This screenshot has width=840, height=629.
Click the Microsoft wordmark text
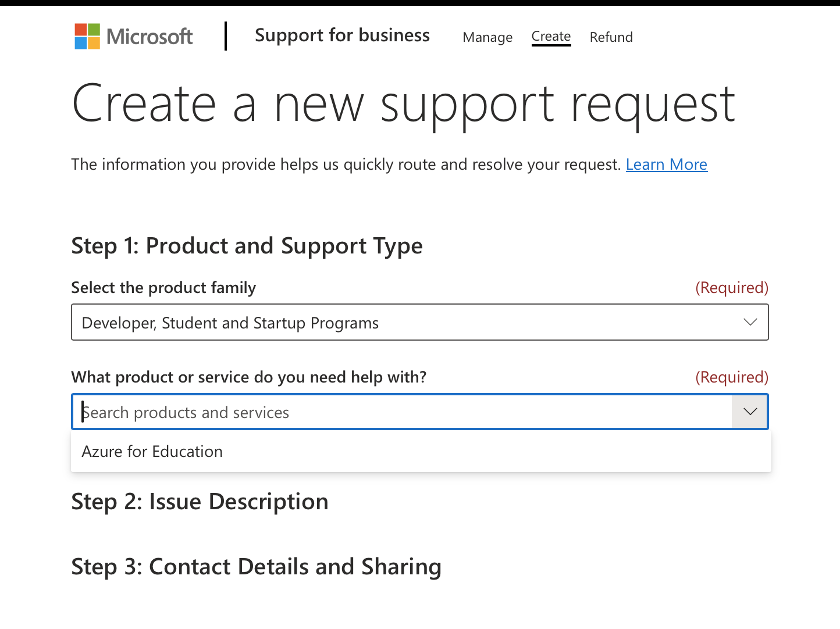tap(150, 37)
